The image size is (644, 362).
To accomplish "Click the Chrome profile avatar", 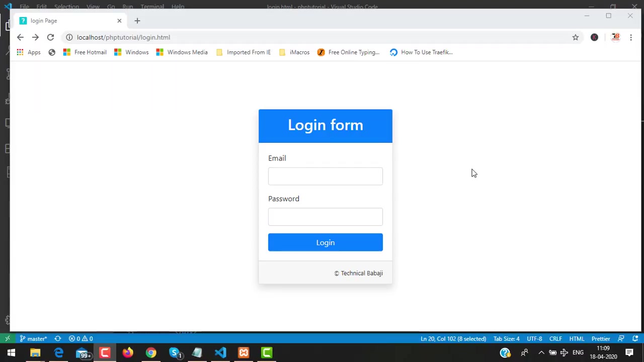I will click(x=595, y=37).
